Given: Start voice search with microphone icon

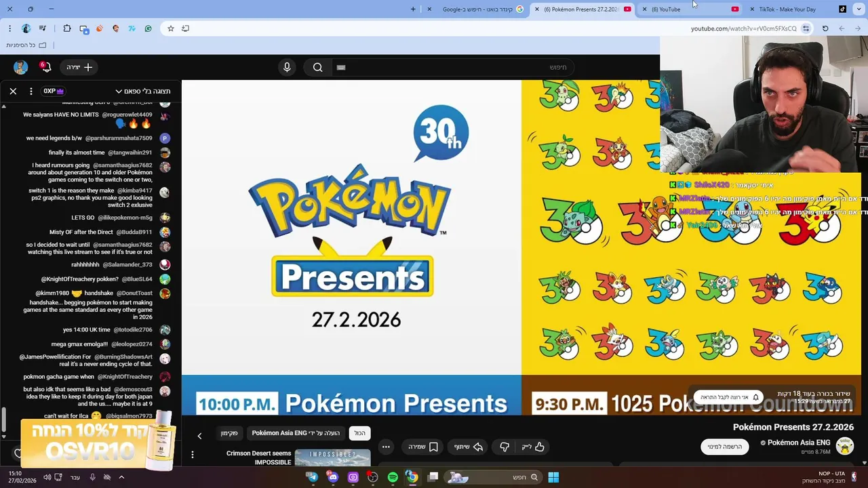Looking at the screenshot, I should tap(287, 67).
